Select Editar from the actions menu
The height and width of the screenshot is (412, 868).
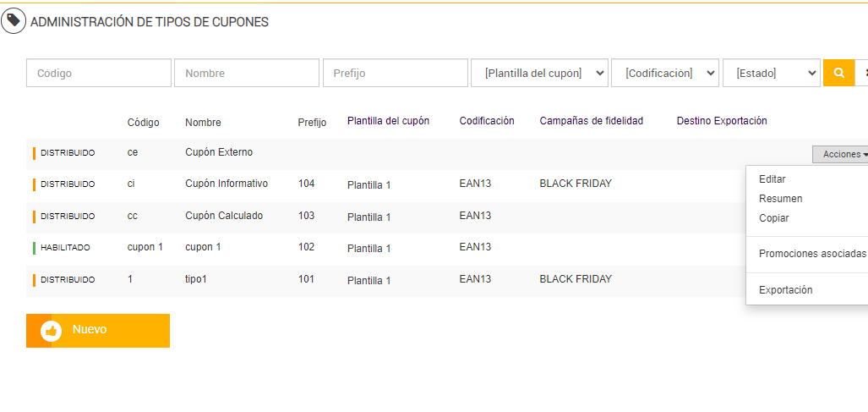pyautogui.click(x=772, y=179)
